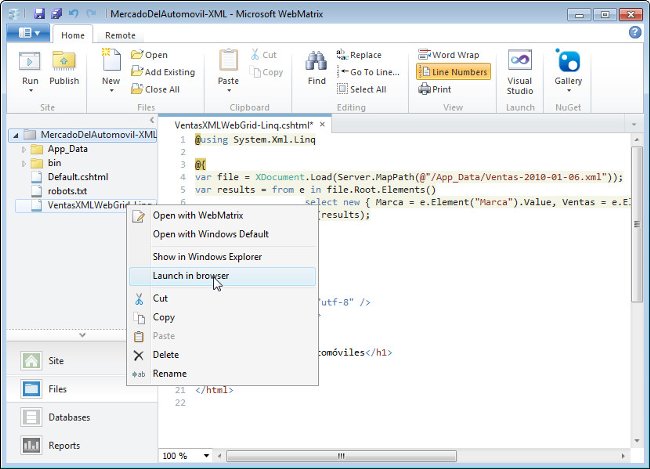650x469 pixels.
Task: Choose Open with WebMatrix
Action: point(223,215)
